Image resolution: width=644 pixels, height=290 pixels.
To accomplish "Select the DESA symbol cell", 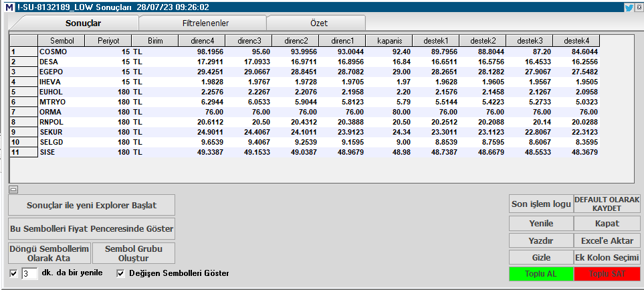I will click(62, 62).
